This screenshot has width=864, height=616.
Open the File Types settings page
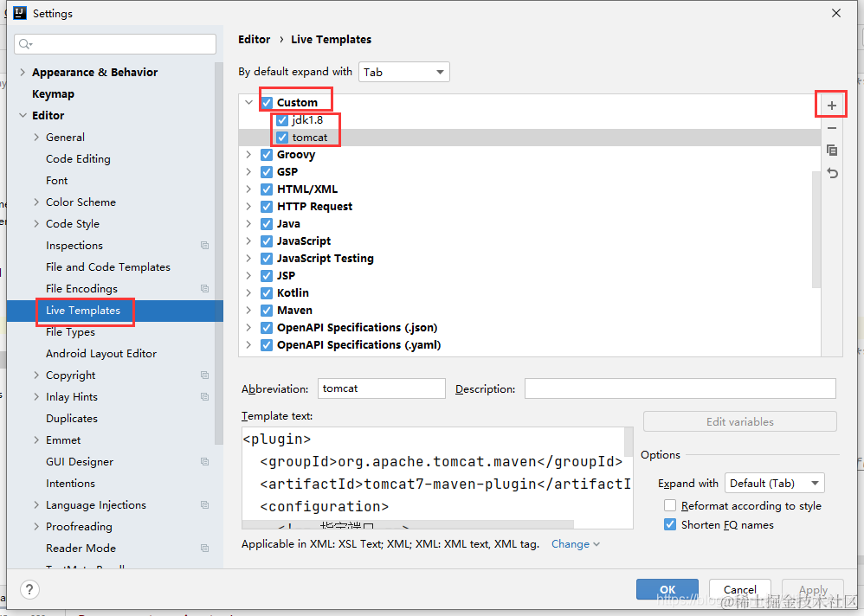[70, 332]
